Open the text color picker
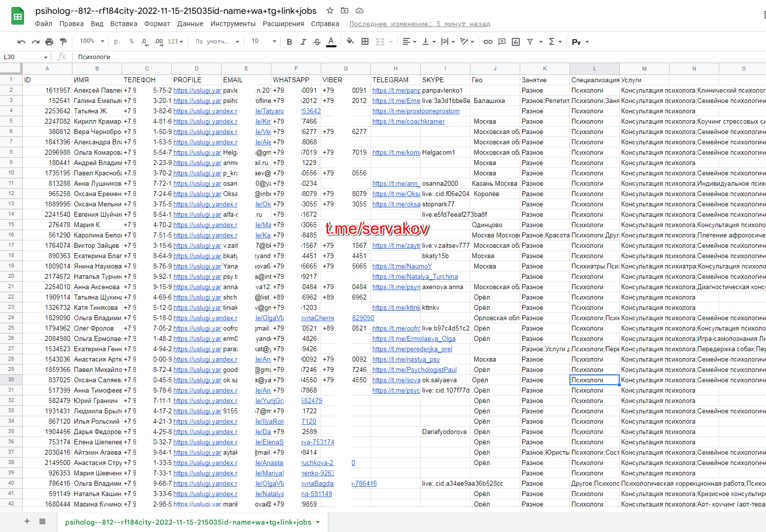This screenshot has height=532, width=766. click(331, 42)
